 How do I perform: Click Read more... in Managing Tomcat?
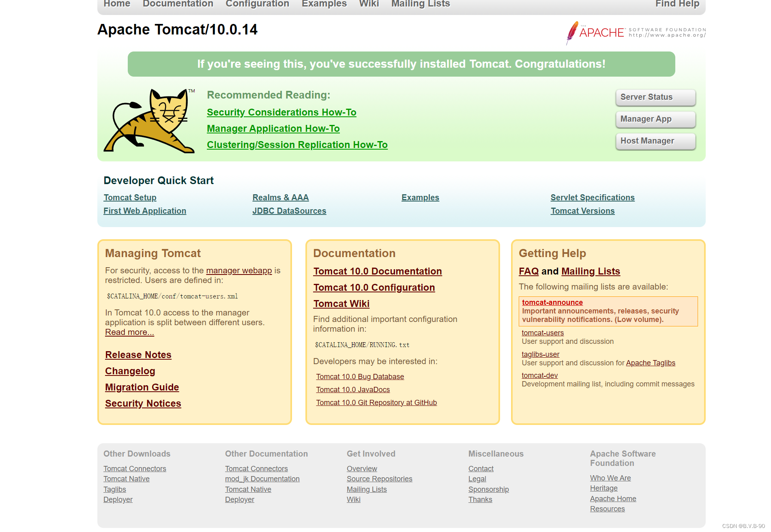(x=129, y=332)
